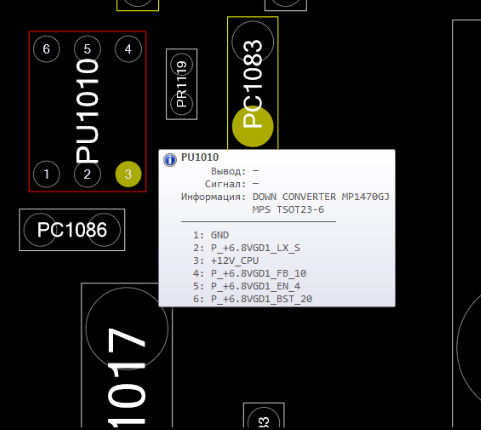Click left pad of PC1086
Viewport: 481px width, 430px height.
pyautogui.click(x=40, y=230)
